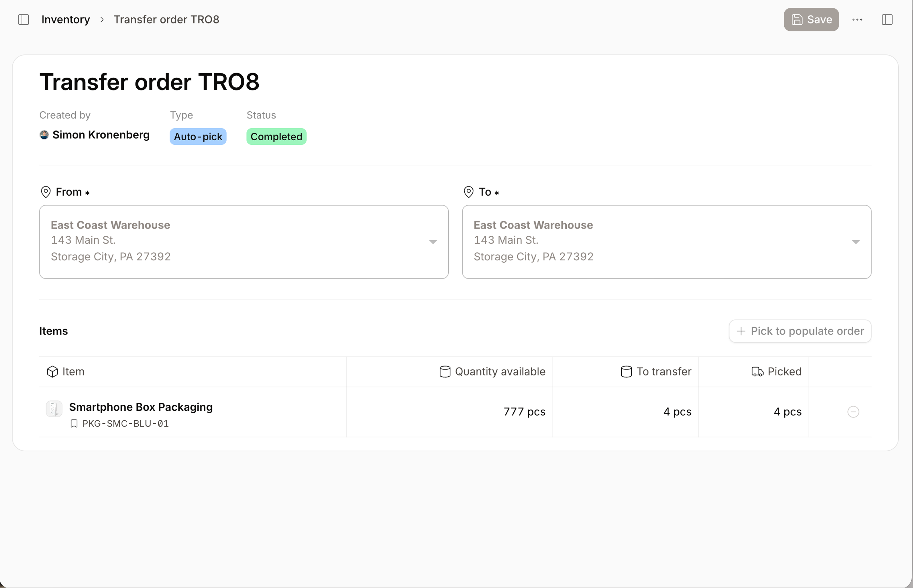Go to Inventory breadcrumb
Viewport: 913px width, 588px height.
coord(66,19)
